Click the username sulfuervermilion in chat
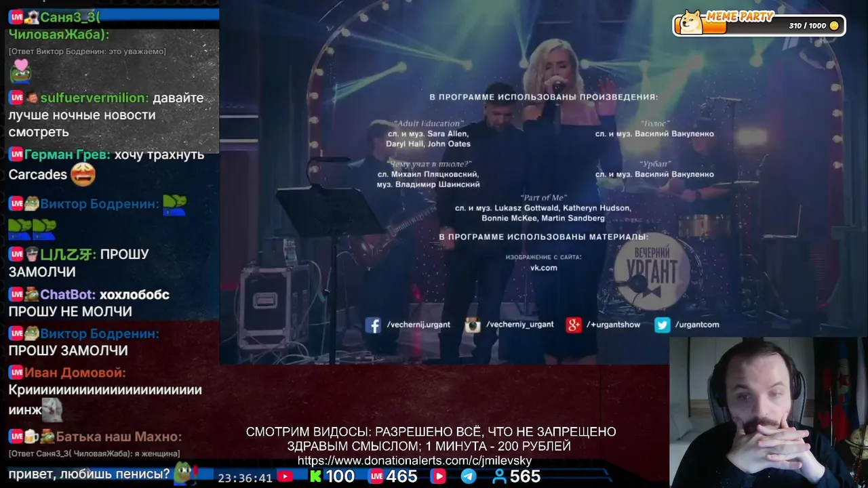The width and height of the screenshot is (868, 488). 94,98
